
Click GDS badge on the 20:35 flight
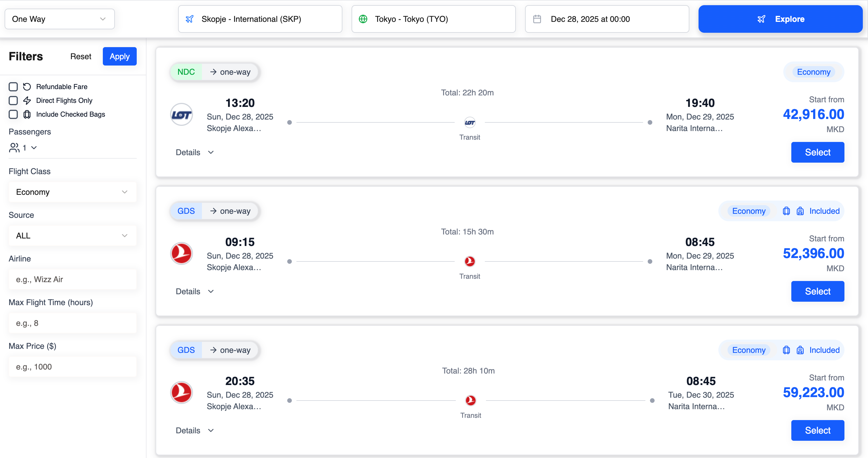186,350
